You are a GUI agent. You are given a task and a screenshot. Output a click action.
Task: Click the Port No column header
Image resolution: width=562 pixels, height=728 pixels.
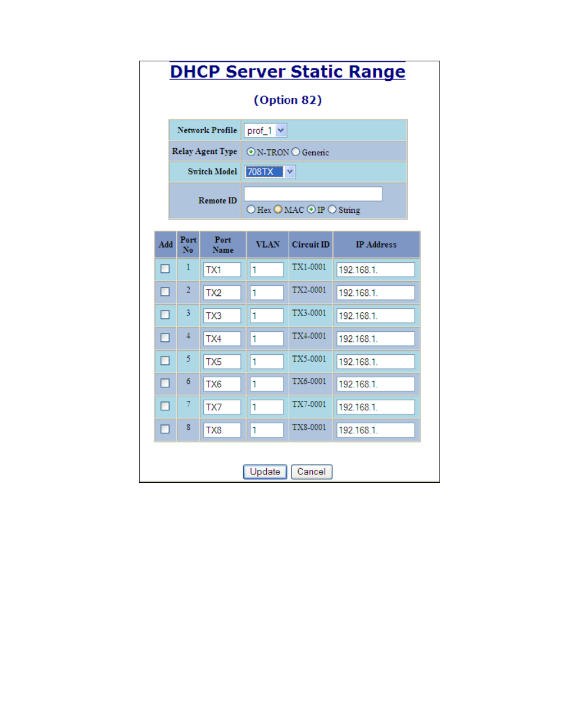(x=189, y=245)
